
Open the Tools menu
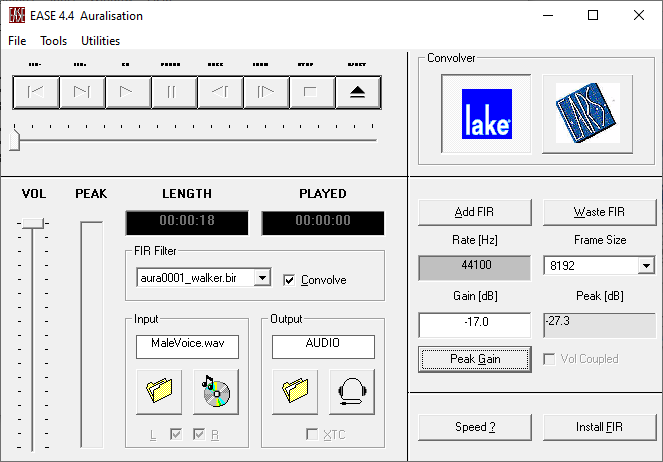tap(53, 41)
